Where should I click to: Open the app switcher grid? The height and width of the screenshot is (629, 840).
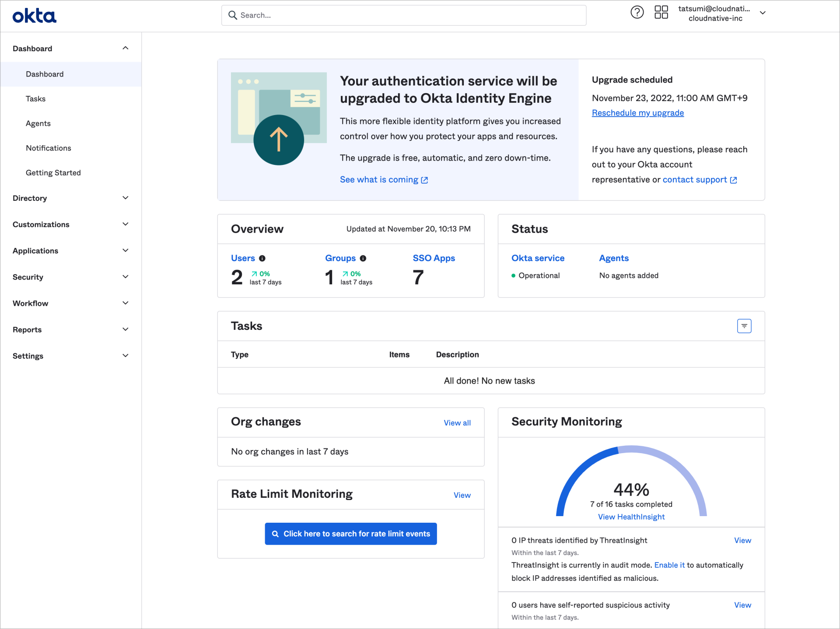click(x=661, y=12)
